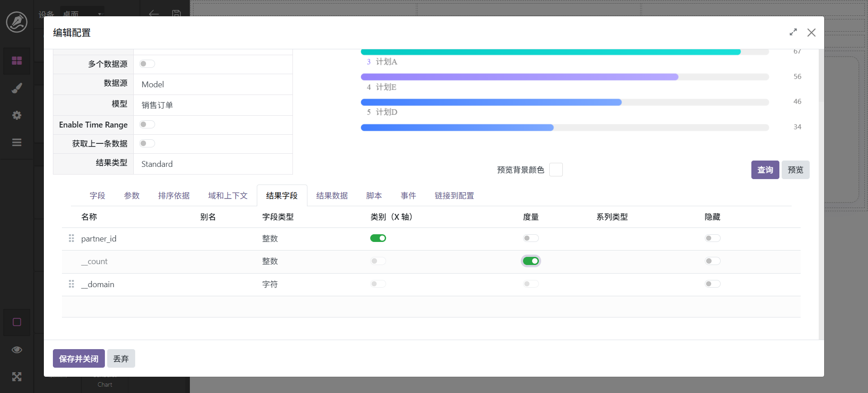Click the hamburger list icon in sidebar
This screenshot has height=393, width=868.
17,142
